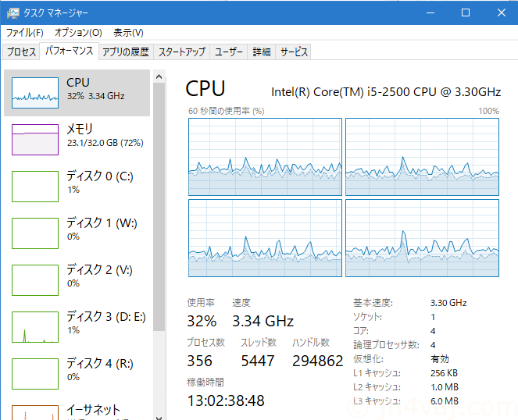
Task: Minimize the タスク マネージャー window
Action: 430,12
